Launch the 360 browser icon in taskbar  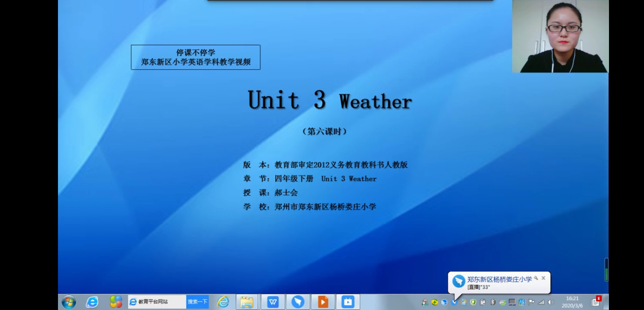click(92, 302)
